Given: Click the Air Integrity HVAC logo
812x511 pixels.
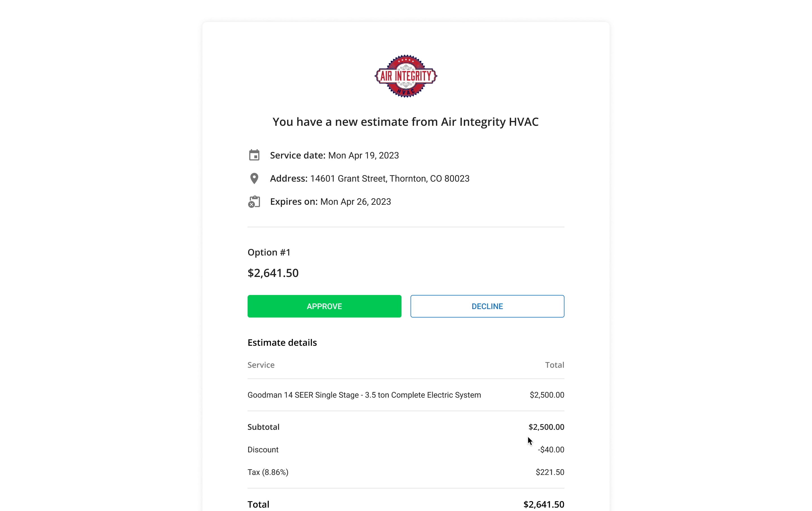Looking at the screenshot, I should tap(406, 76).
